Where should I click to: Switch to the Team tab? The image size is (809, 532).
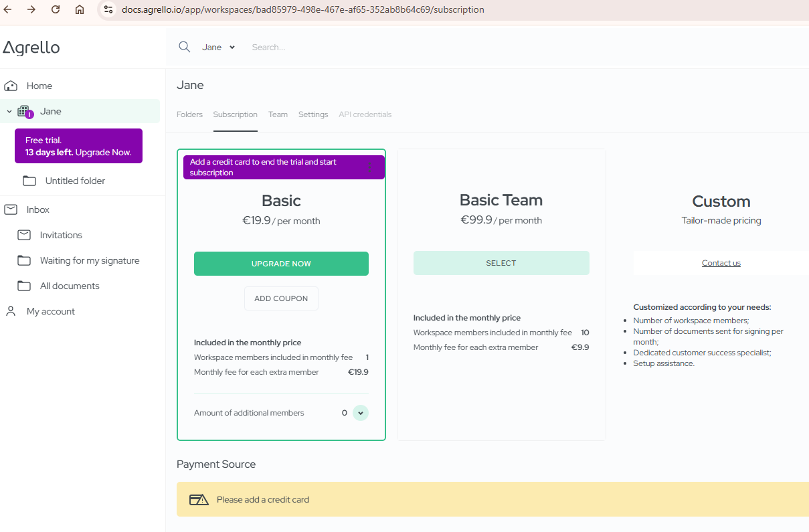278,114
